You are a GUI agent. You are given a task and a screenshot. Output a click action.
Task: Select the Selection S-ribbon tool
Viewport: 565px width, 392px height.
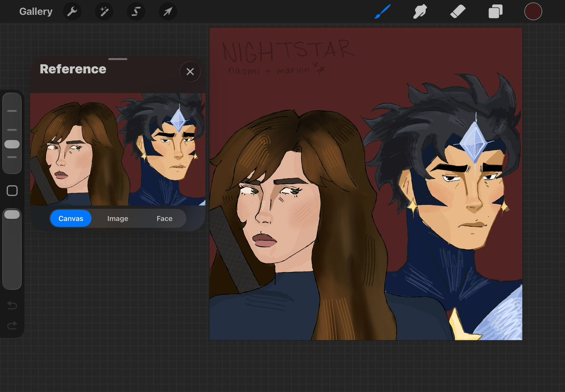click(x=136, y=11)
